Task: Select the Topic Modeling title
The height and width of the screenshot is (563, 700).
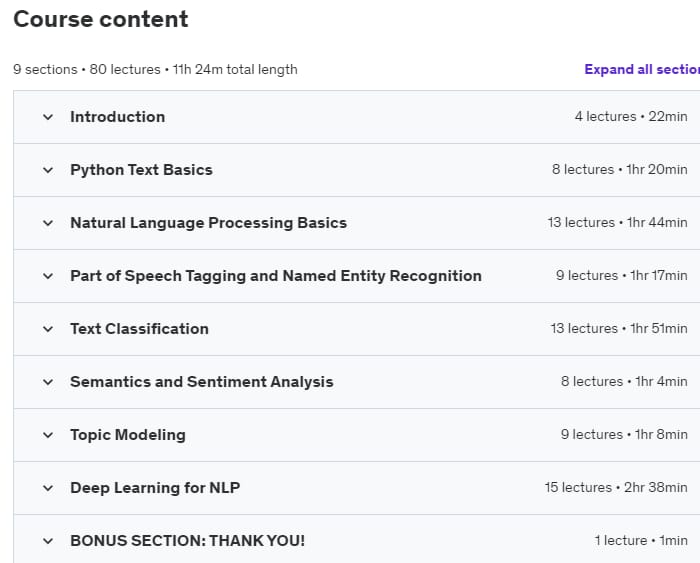Action: tap(128, 435)
